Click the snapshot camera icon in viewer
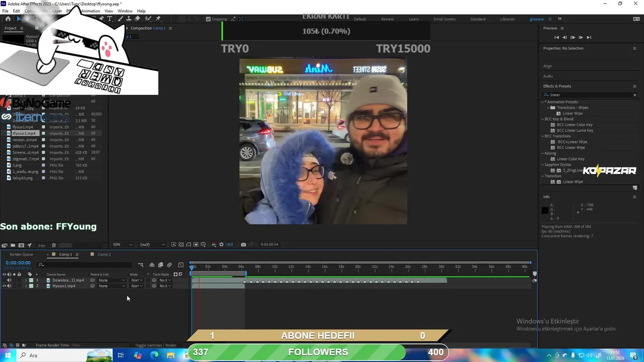This screenshot has width=644, height=362. (x=244, y=244)
